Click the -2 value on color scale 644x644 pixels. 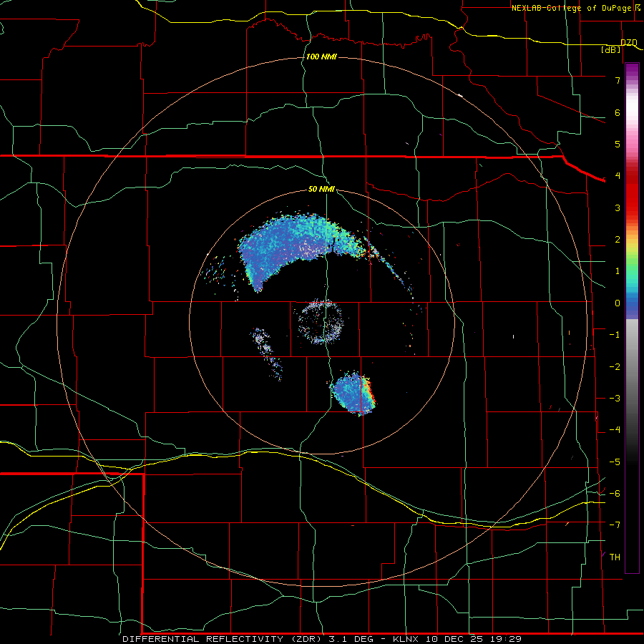point(615,367)
